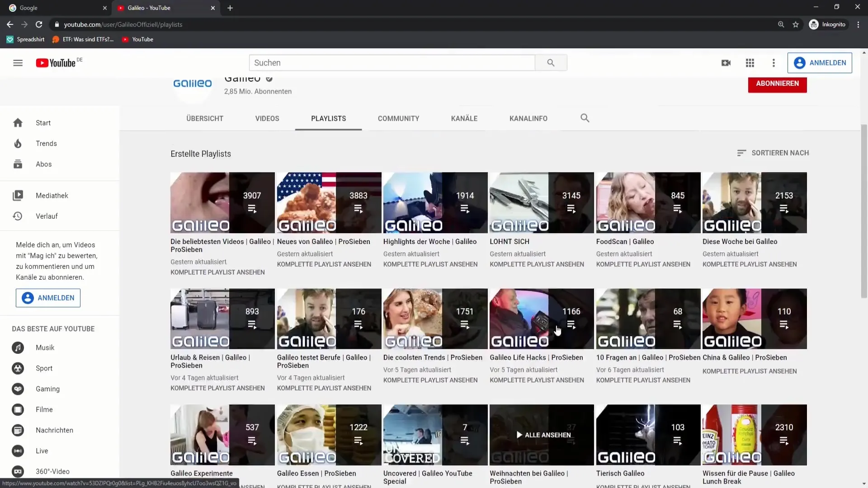The width and height of the screenshot is (868, 488).
Task: Open 10 Fragen an playlist thumbnail
Action: 648,319
